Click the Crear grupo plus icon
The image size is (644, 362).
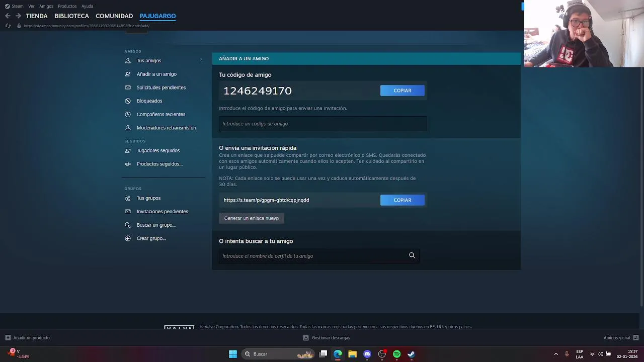[128, 238]
